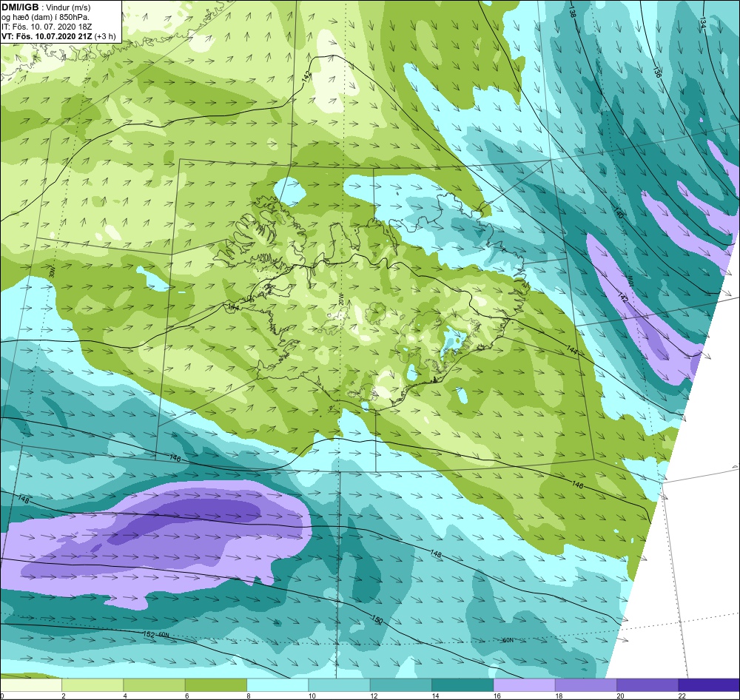Select the 18–20 m/s medium purple legend swatch

coord(585,684)
